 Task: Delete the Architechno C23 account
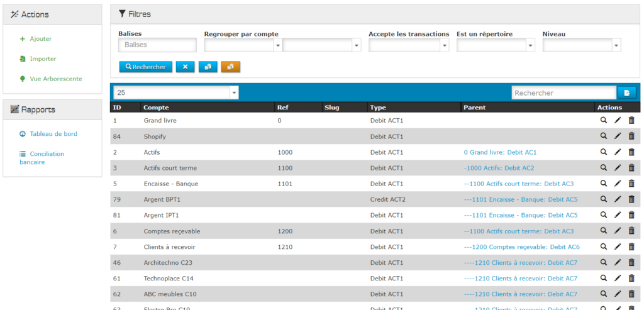click(x=631, y=262)
